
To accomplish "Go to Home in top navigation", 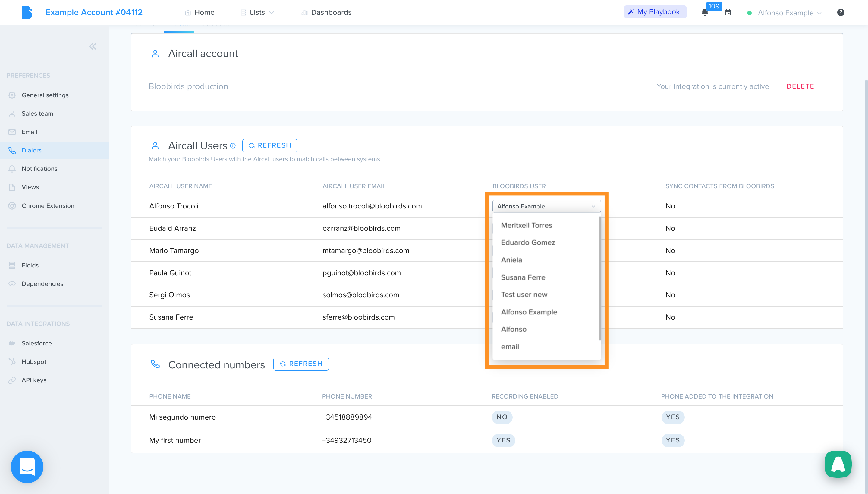I will click(200, 13).
